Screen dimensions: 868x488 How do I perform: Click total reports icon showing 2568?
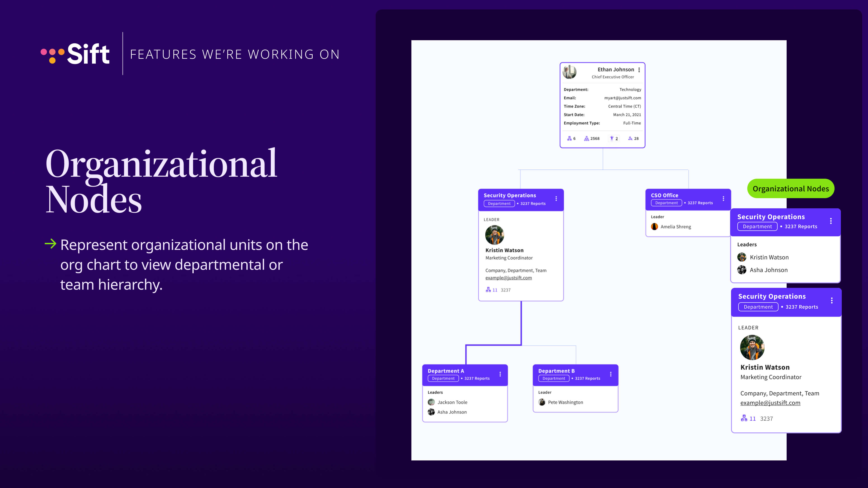(587, 138)
